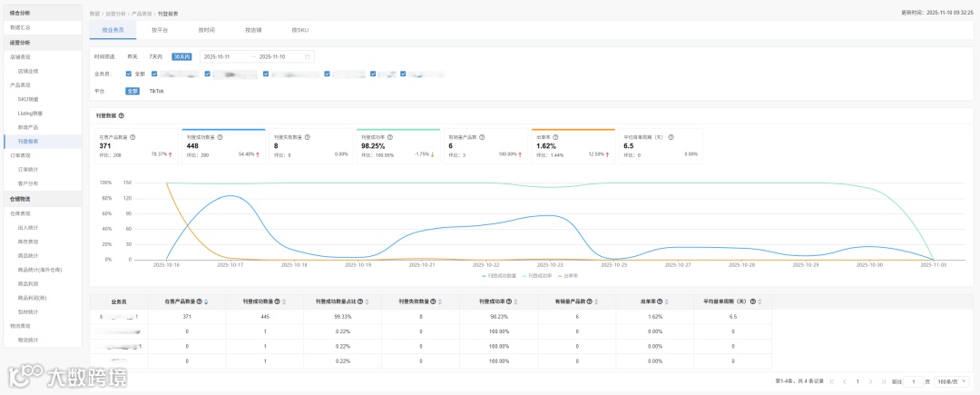Click start date field 2025-10-11
This screenshot has height=395, width=980.
218,57
